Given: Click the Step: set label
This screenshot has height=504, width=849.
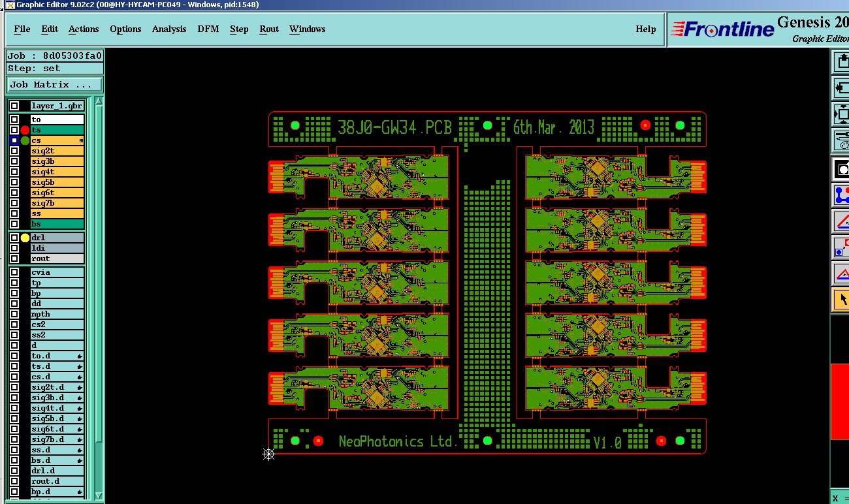Looking at the screenshot, I should (x=55, y=68).
